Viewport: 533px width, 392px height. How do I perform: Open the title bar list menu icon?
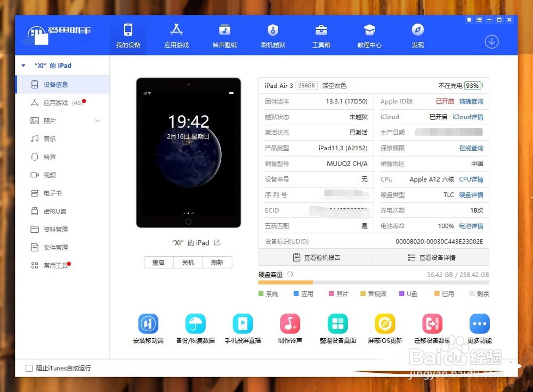(479, 20)
